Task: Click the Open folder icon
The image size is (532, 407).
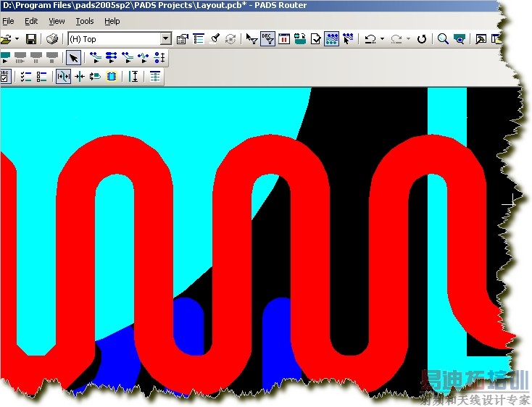Action: (x=6, y=39)
